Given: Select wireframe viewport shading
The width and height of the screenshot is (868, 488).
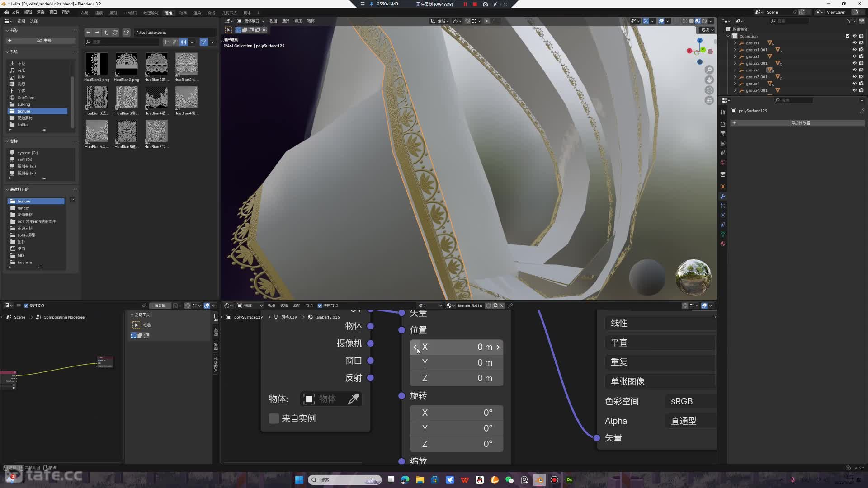Looking at the screenshot, I should click(x=685, y=21).
